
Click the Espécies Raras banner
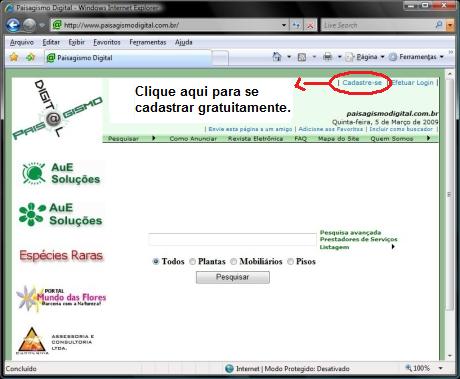tap(61, 255)
